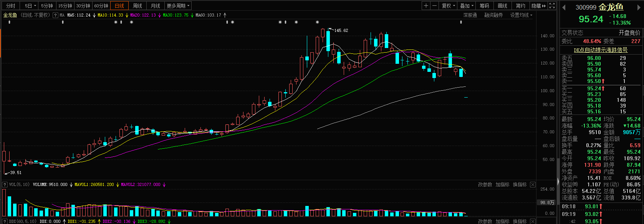
Task: Zoom in chart with plus icon
Action: point(426,6)
